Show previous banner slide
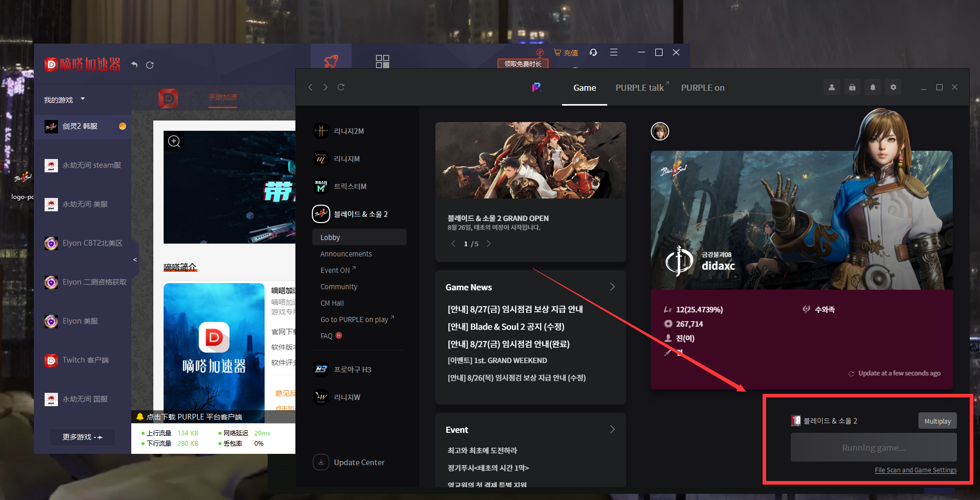980x500 pixels. (453, 244)
